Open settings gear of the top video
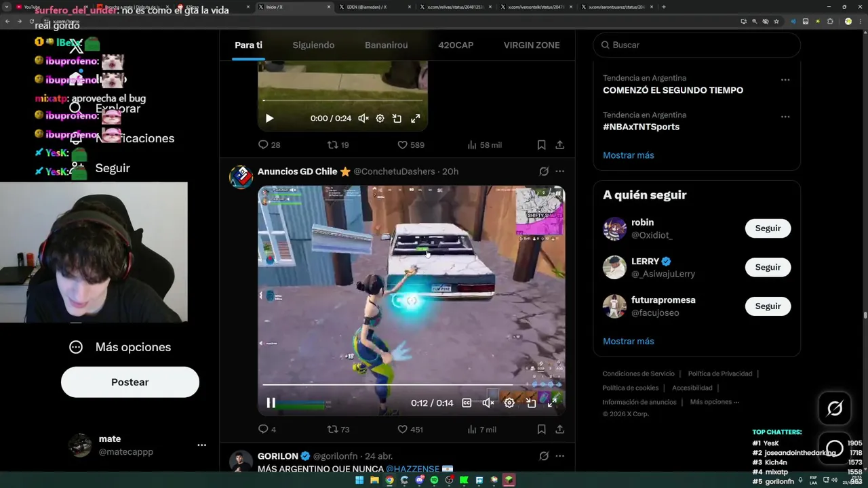This screenshot has width=868, height=488. point(380,118)
